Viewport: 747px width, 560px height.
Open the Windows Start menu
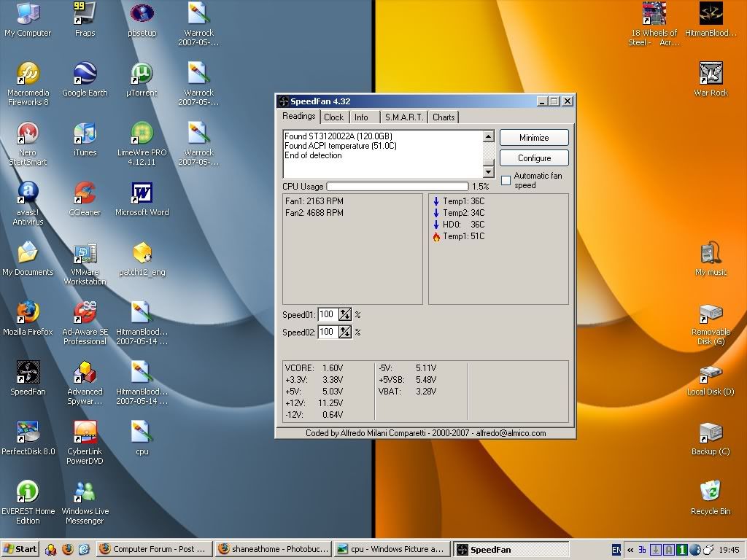tap(20, 550)
